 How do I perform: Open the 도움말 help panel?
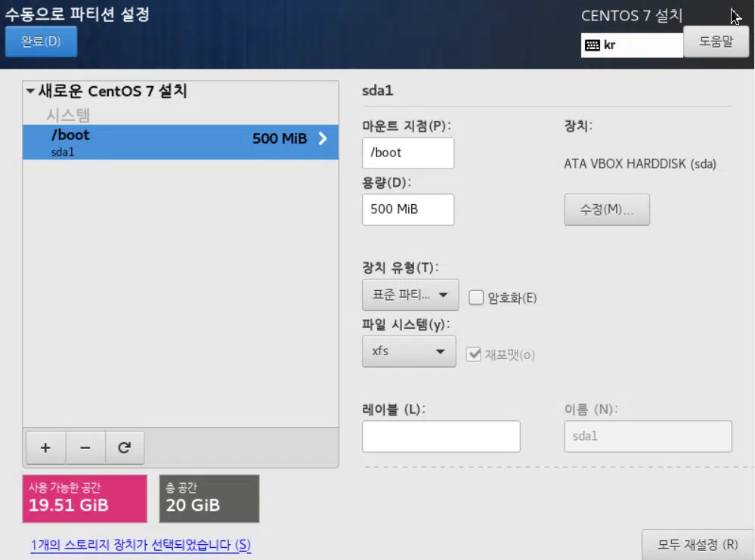pyautogui.click(x=715, y=42)
